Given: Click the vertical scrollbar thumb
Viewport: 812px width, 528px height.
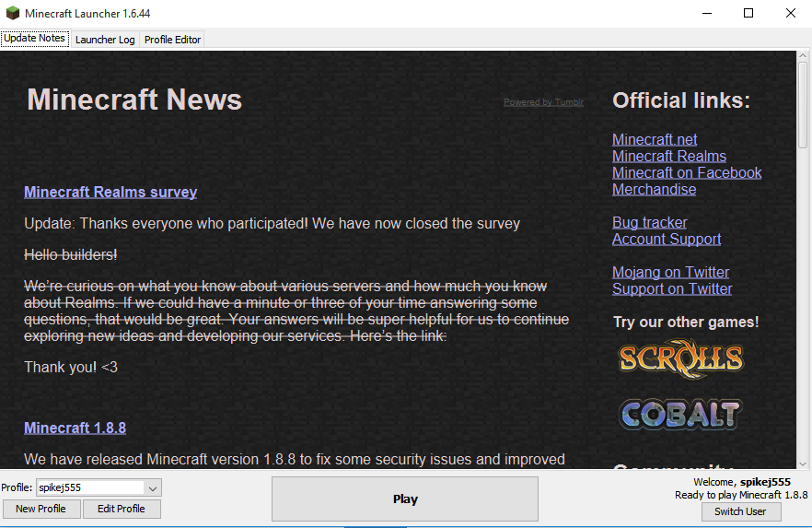Looking at the screenshot, I should point(803,105).
